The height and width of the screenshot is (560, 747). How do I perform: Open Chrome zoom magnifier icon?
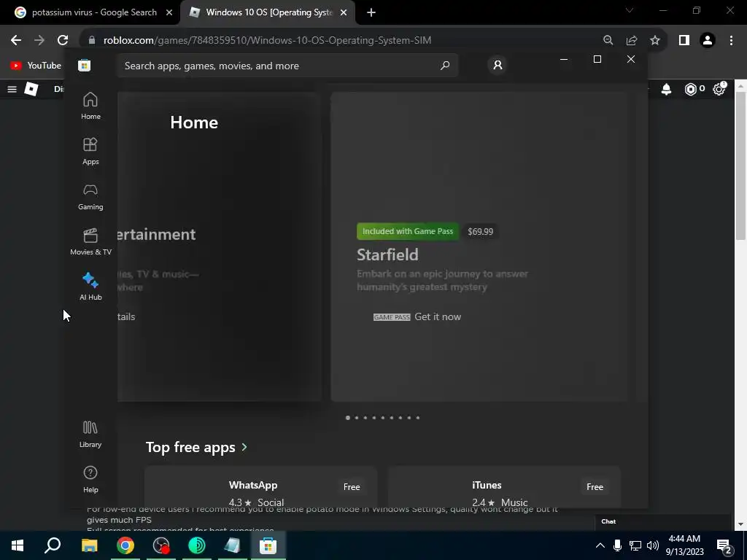pos(608,40)
